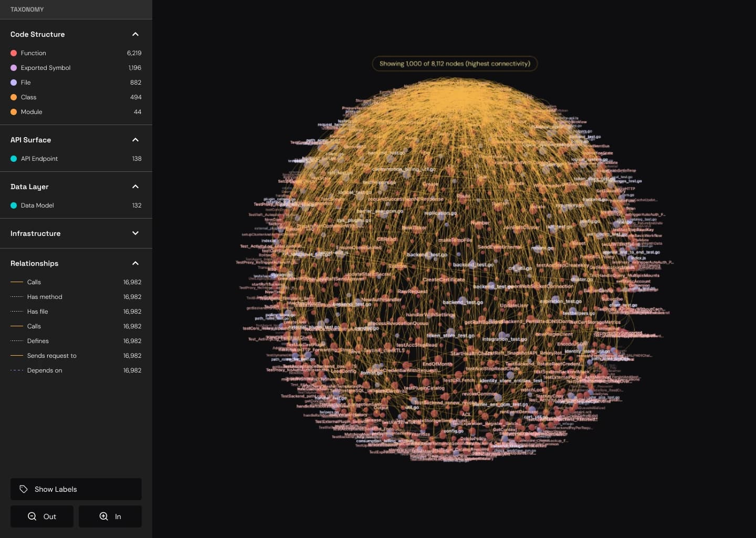Screen dimensions: 756x538
Task: Toggle Show Labels button
Action: (x=76, y=489)
